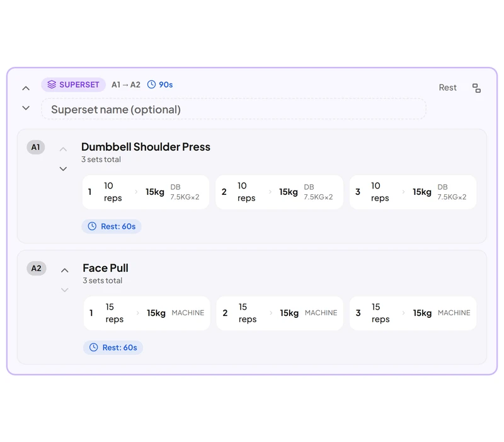Open set 2 of Dumbbell Shoulder Press
504x442 pixels.
click(x=279, y=192)
